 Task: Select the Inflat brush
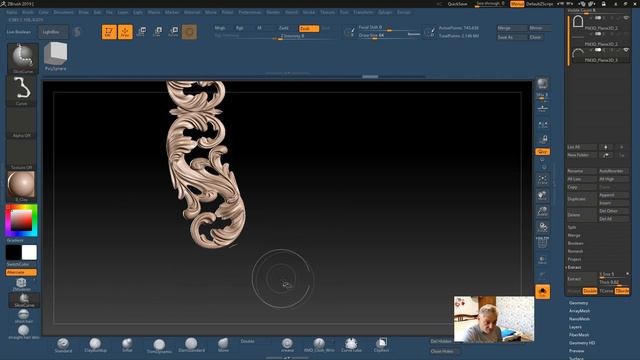(127, 345)
